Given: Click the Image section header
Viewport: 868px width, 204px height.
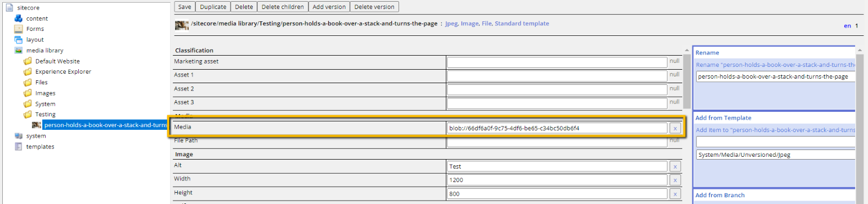Looking at the screenshot, I should [184, 154].
